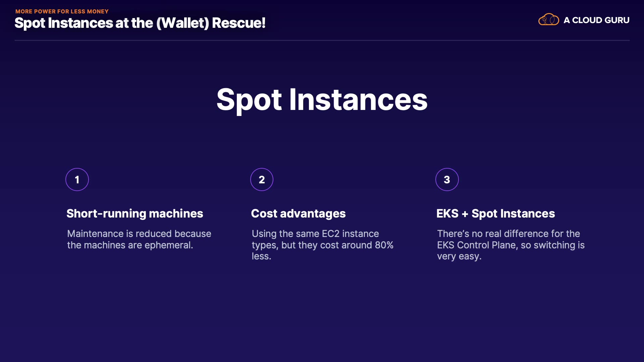The width and height of the screenshot is (644, 362).
Task: Click the large centered "Spot Instances" heading
Action: [x=322, y=100]
